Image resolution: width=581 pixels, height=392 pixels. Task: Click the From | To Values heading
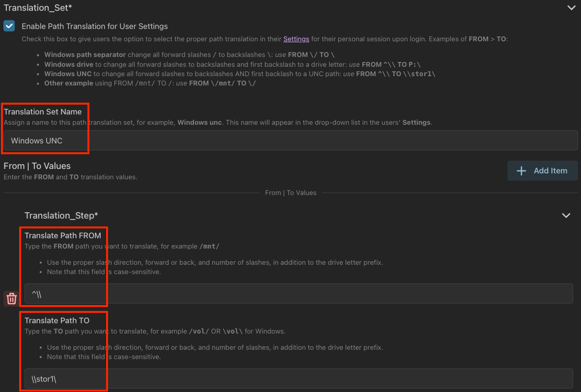click(x=37, y=166)
